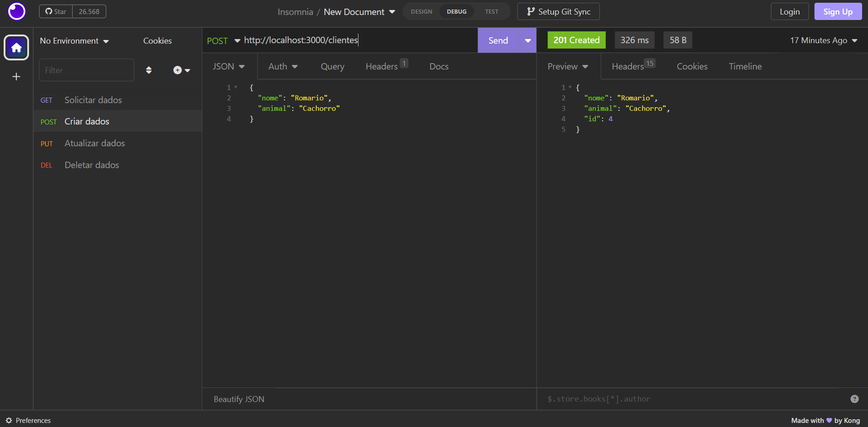The width and height of the screenshot is (868, 427).
Task: Switch to the Timeline tab
Action: 745,66
